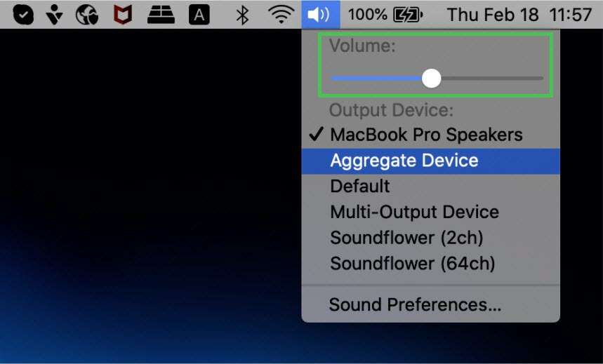The height and width of the screenshot is (364, 603).
Task: Click the battery charging icon
Action: [x=408, y=15]
